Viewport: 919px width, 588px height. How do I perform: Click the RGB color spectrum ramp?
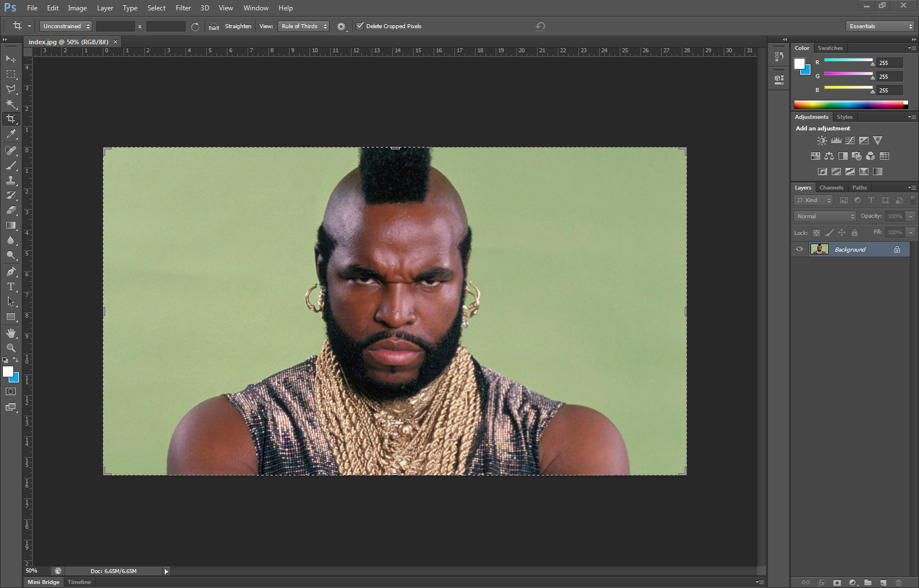[848, 105]
